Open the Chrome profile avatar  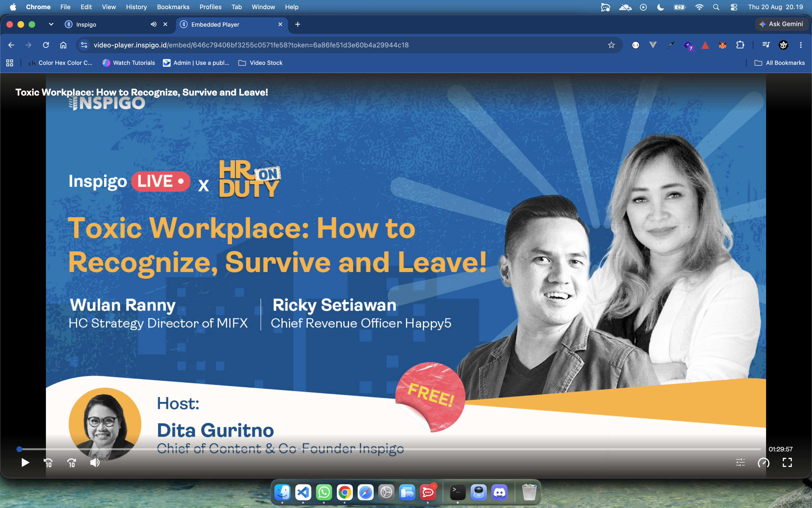783,45
